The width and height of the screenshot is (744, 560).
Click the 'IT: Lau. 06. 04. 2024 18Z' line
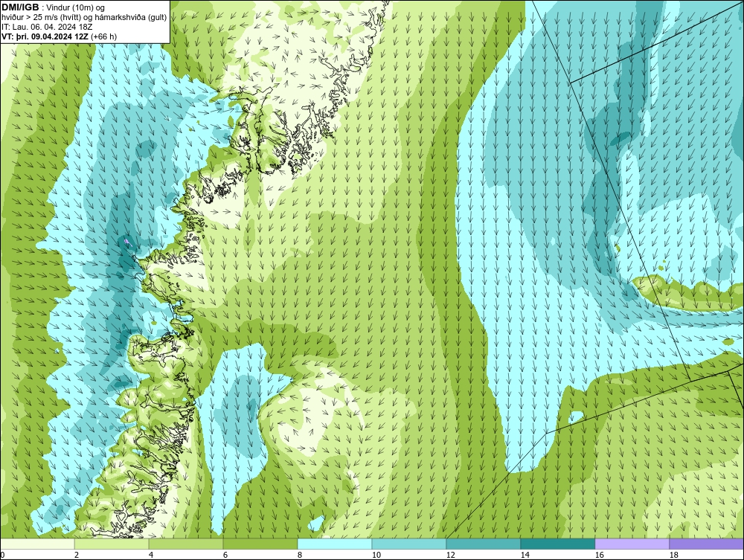[47, 27]
